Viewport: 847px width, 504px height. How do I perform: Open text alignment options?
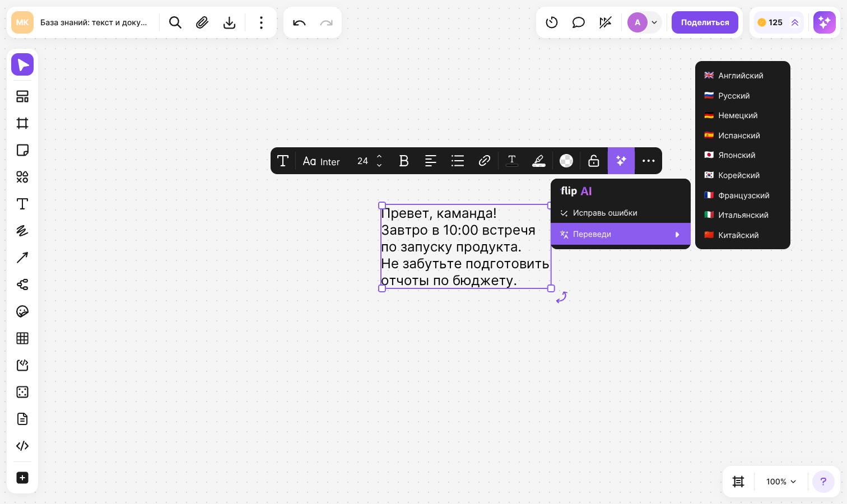tap(431, 161)
